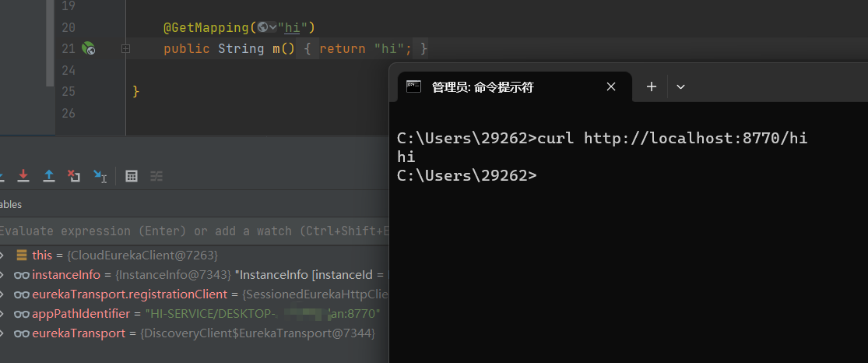Click the web endpoint gutter icon on line 21
The image size is (868, 363).
pyautogui.click(x=89, y=49)
